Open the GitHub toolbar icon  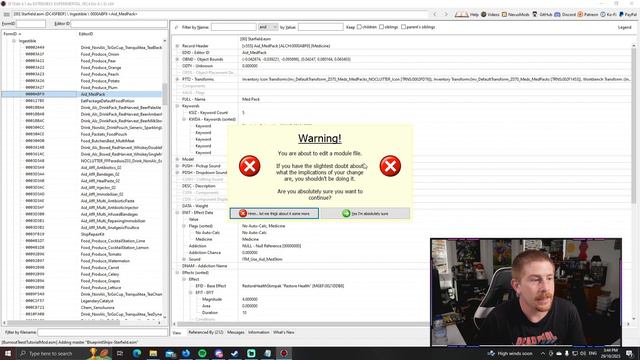point(535,14)
